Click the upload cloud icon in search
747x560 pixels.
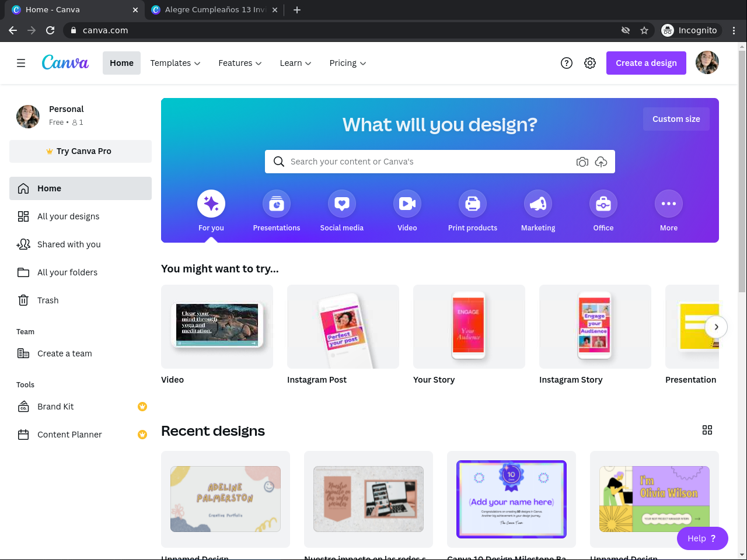tap(601, 162)
